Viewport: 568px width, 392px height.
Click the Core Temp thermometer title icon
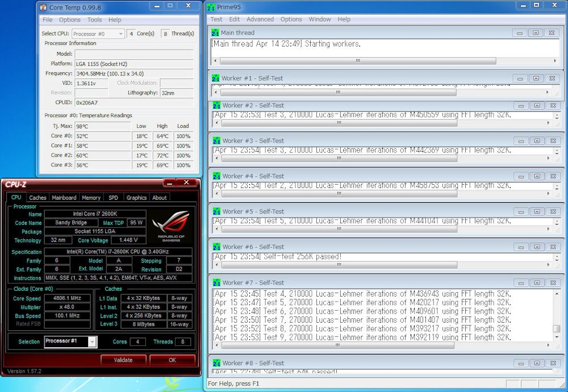43,7
